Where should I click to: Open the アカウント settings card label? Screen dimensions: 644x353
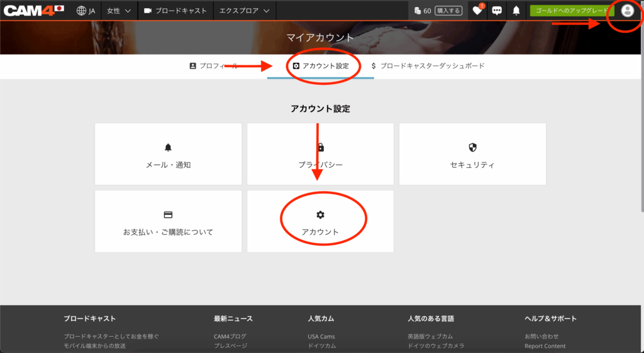[320, 232]
